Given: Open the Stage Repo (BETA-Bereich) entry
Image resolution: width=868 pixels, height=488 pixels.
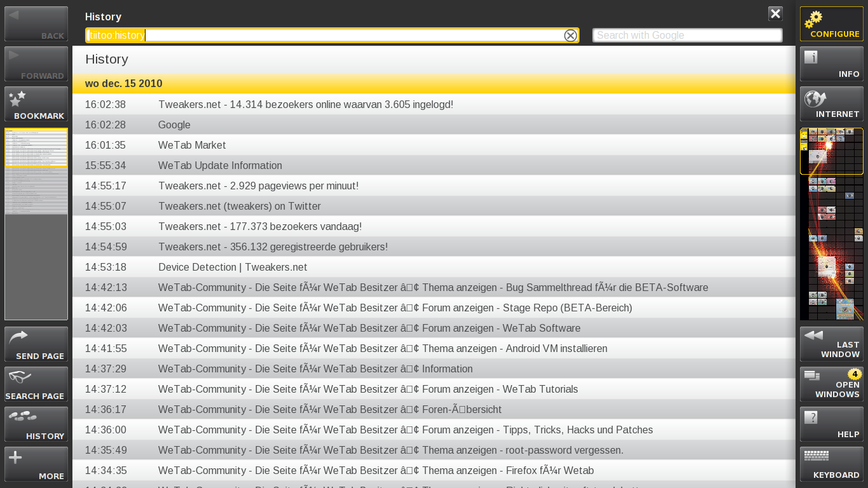Looking at the screenshot, I should tap(434, 308).
